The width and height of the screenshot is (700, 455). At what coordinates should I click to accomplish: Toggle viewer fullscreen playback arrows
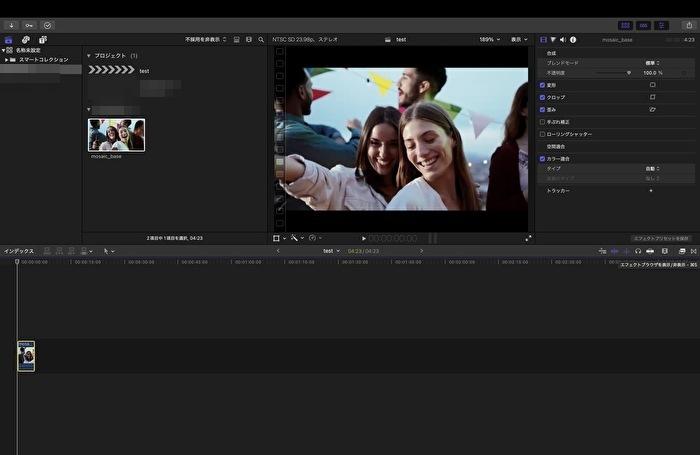click(x=528, y=238)
